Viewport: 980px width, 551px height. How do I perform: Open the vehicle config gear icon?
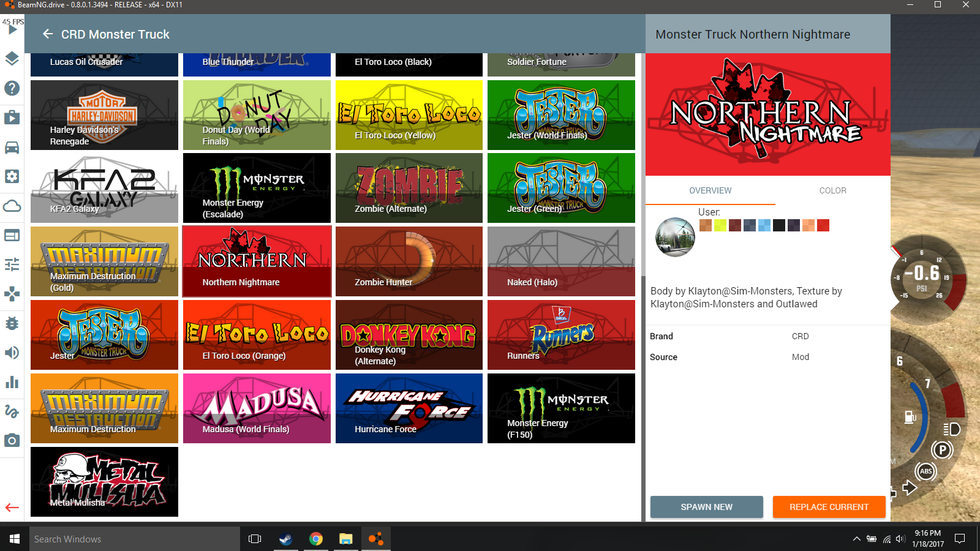12,176
